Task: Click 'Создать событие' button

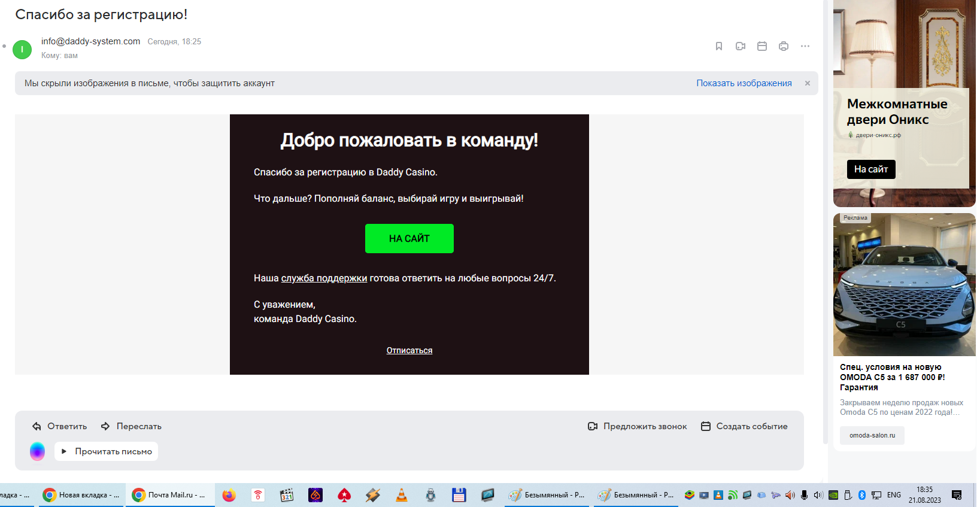Action: (744, 426)
